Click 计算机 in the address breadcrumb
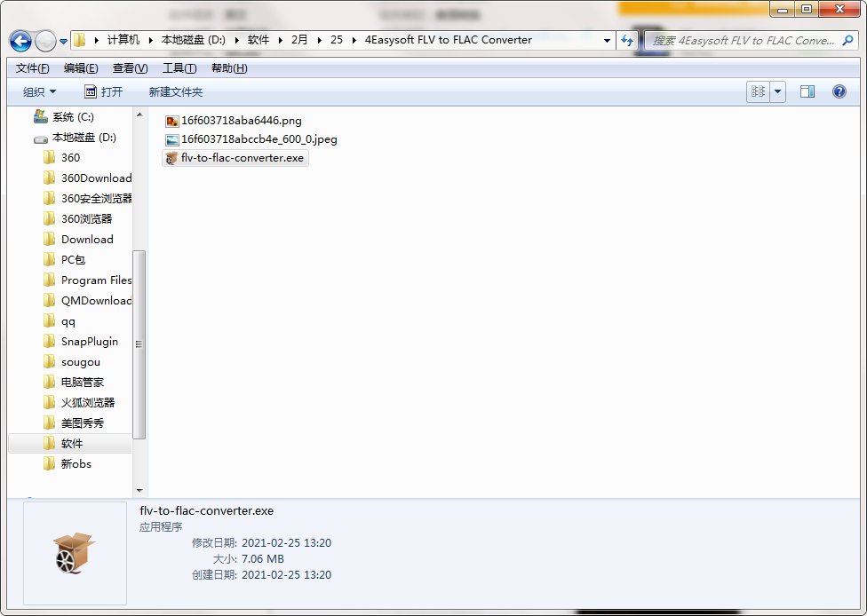Screen dimensions: 867x616 click(x=123, y=40)
